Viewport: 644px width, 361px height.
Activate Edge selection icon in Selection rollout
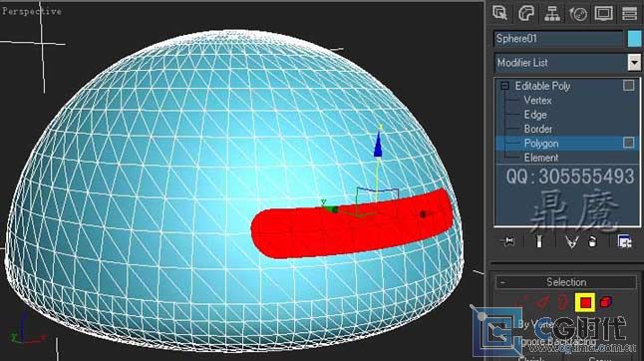[542, 303]
